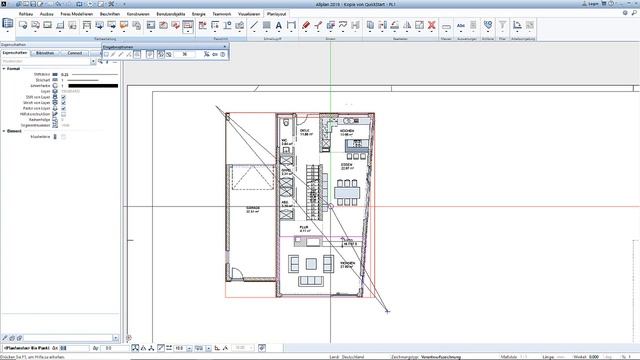This screenshot has height=360, width=640.
Task: Open dropdown under the layout structure icon
Action: pyautogui.click(x=8, y=32)
